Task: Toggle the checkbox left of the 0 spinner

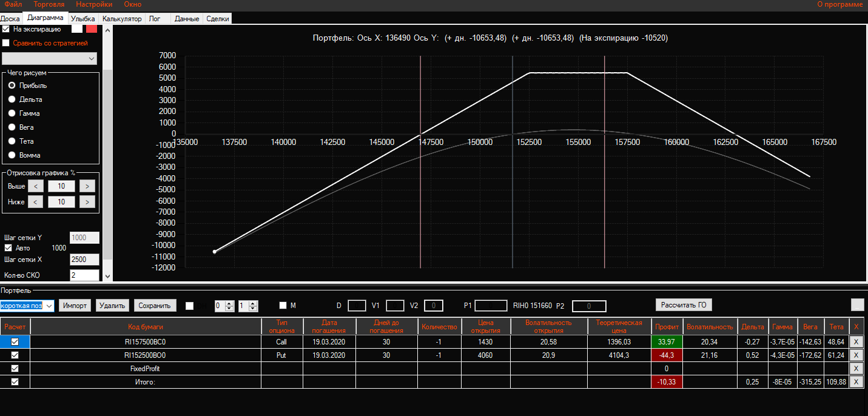Action: 190,306
